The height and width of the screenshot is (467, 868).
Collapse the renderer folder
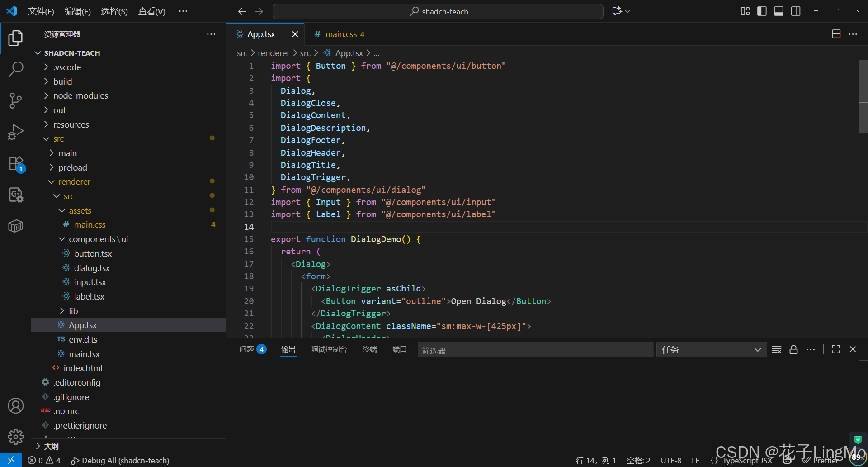coord(129,181)
